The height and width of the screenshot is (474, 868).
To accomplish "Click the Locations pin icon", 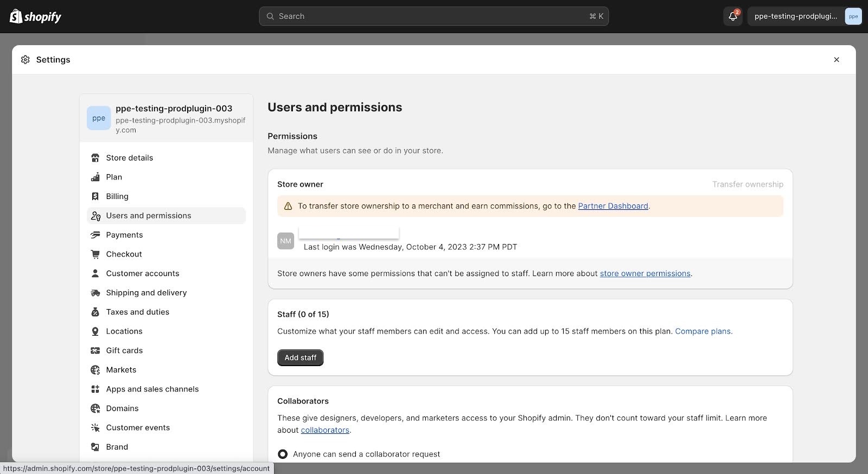I will pyautogui.click(x=95, y=331).
